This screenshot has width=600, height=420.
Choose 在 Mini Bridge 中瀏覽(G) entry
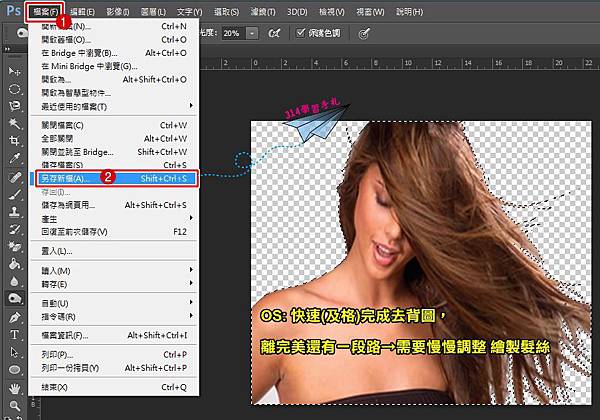pyautogui.click(x=114, y=67)
